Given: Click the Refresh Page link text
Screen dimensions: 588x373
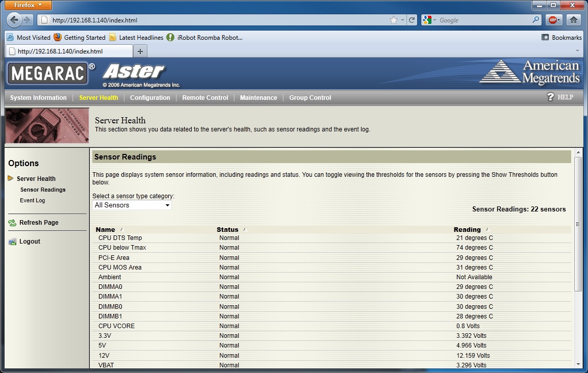Looking at the screenshot, I should pos(39,223).
